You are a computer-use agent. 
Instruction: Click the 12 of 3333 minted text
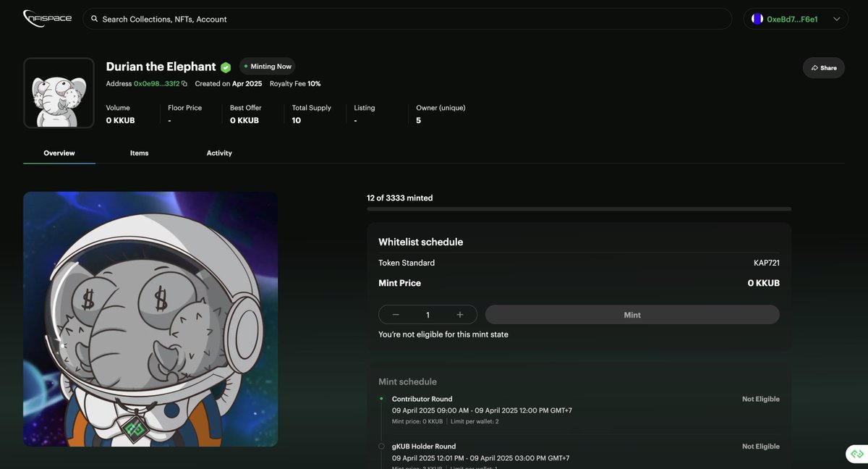tap(400, 198)
